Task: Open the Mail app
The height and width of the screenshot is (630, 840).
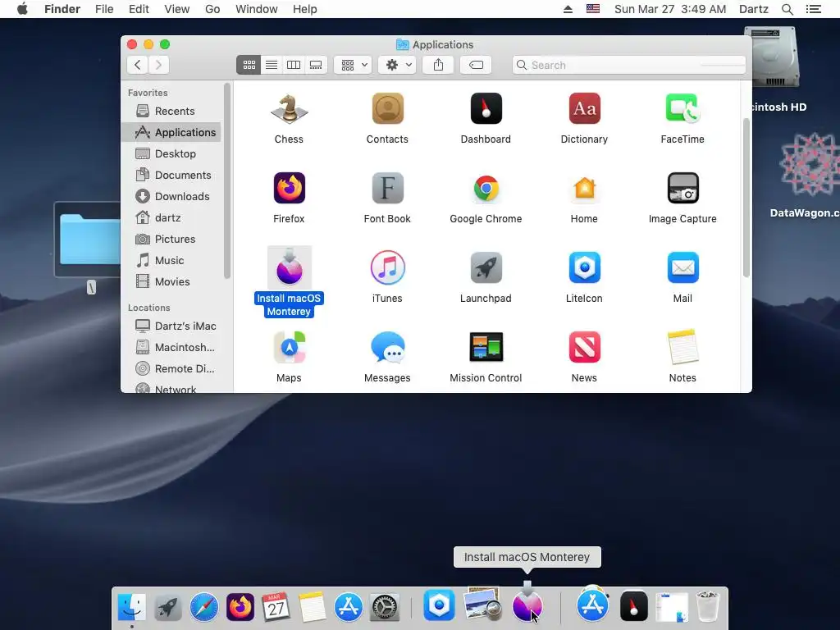Action: coord(682,267)
